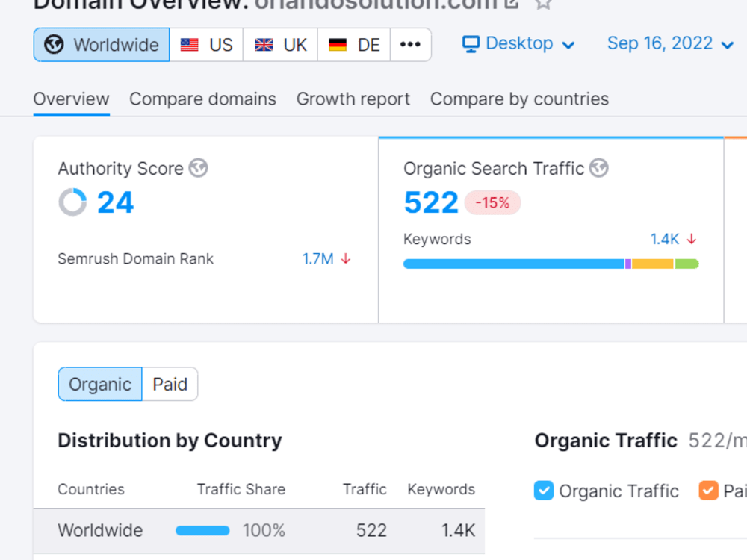
Task: Click the Organic Traffic chart heading
Action: coord(606,441)
